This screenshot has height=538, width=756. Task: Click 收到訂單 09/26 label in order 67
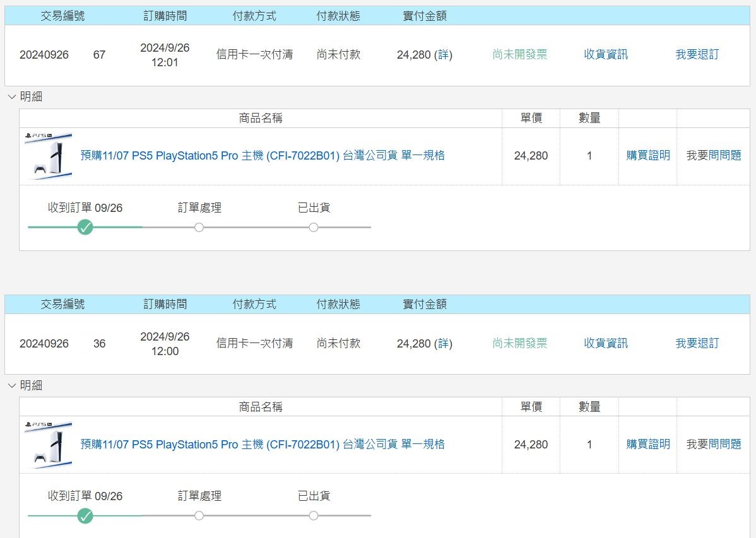coord(85,208)
